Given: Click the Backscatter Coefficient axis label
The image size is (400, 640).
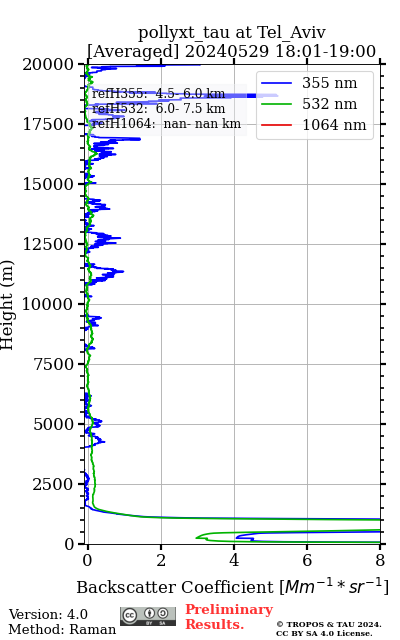Looking at the screenshot, I should click(x=232, y=587).
